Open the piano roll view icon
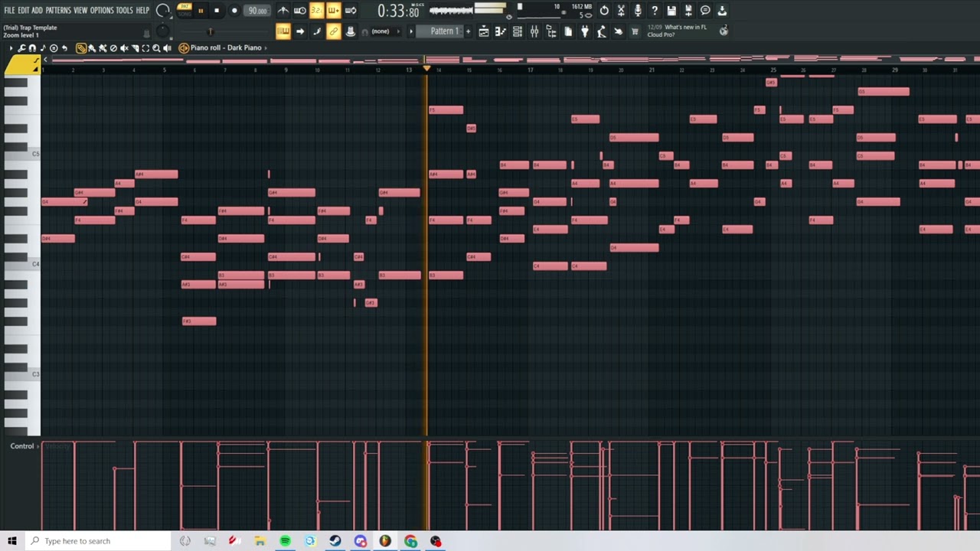This screenshot has width=980, height=551. pos(501,31)
